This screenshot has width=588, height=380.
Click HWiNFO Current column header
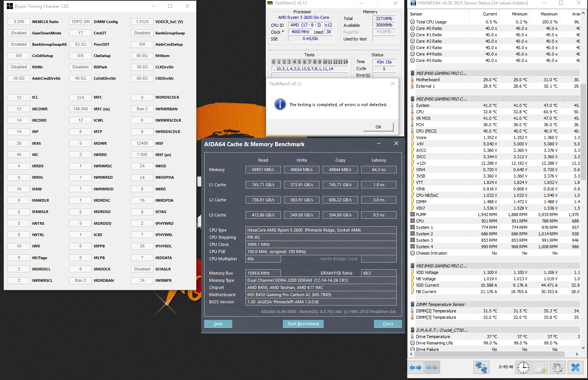[484, 14]
